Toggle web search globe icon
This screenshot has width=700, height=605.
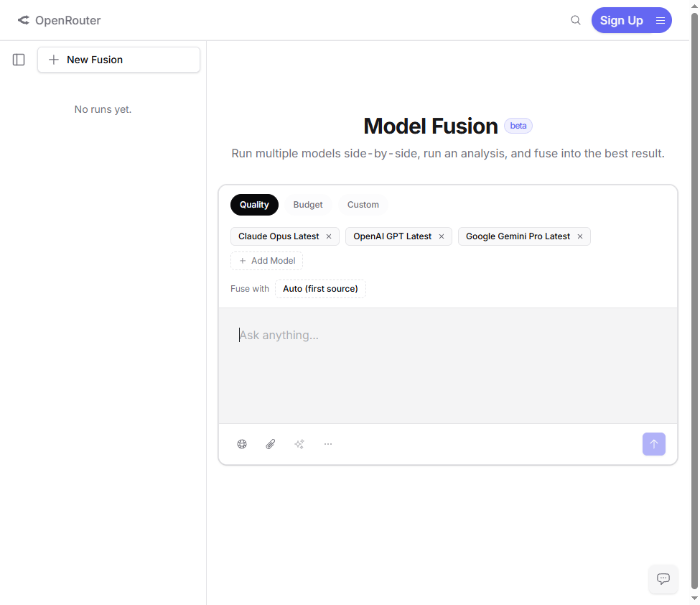242,444
